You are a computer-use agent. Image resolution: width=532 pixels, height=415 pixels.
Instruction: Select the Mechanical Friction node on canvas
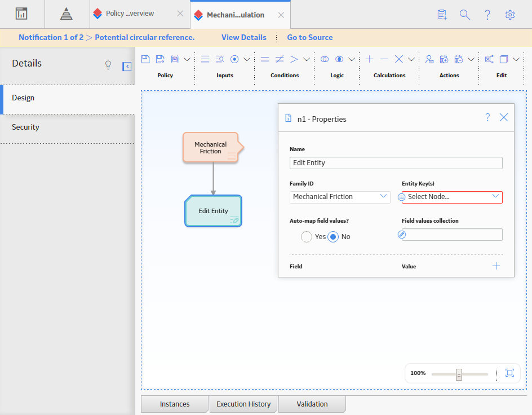point(213,148)
